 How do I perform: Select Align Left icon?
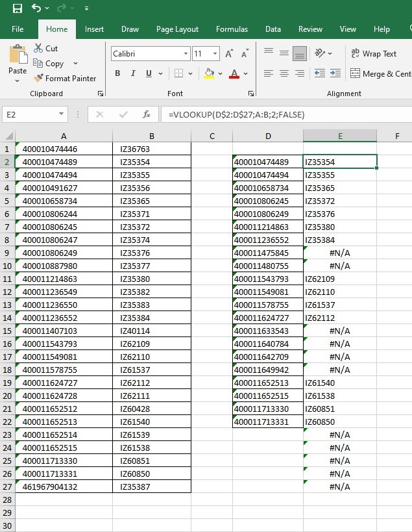[x=269, y=73]
